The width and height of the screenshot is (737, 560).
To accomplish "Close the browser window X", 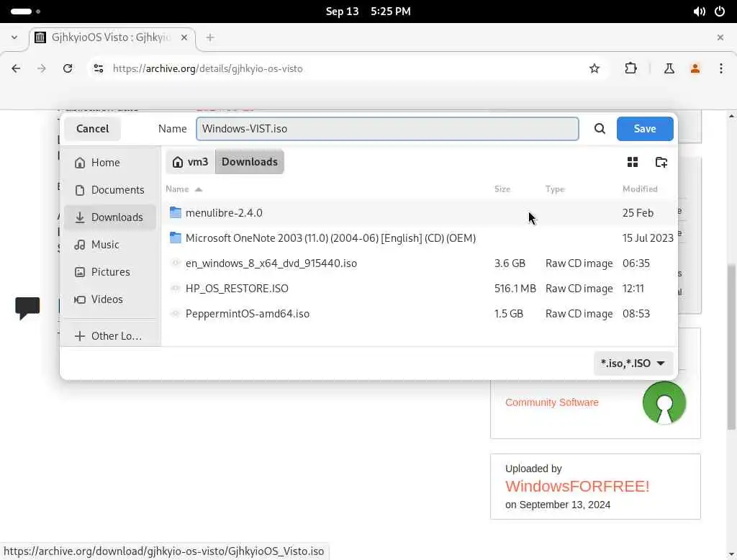I will pyautogui.click(x=720, y=37).
